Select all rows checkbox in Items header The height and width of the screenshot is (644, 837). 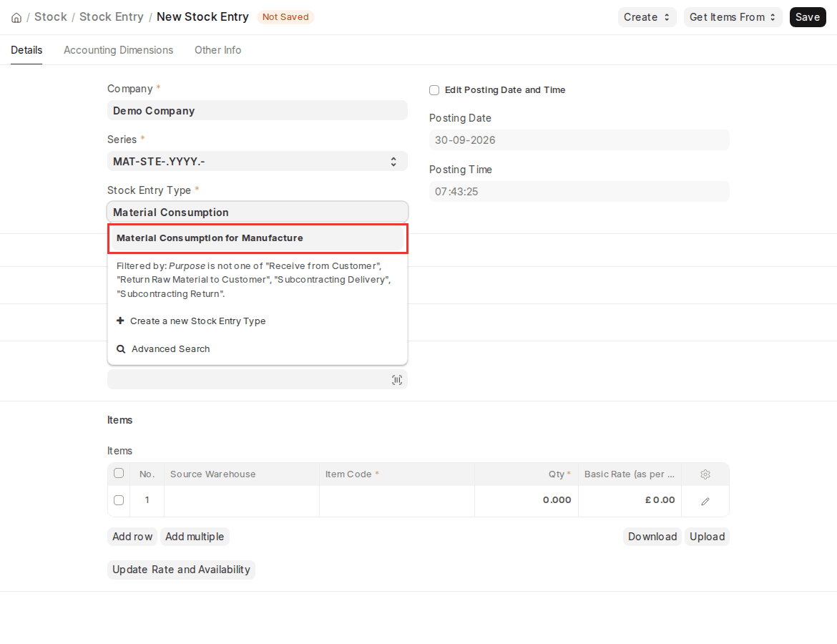click(x=119, y=473)
